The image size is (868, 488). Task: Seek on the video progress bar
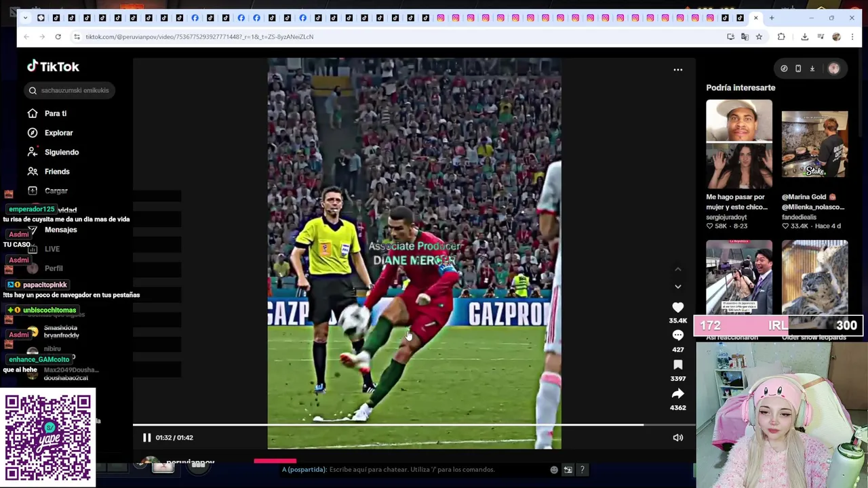click(414, 425)
